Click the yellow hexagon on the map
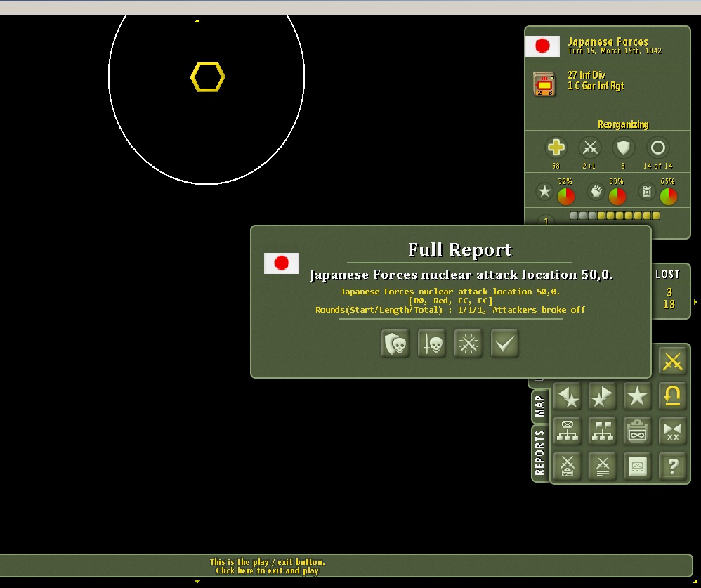The width and height of the screenshot is (701, 588). [208, 77]
